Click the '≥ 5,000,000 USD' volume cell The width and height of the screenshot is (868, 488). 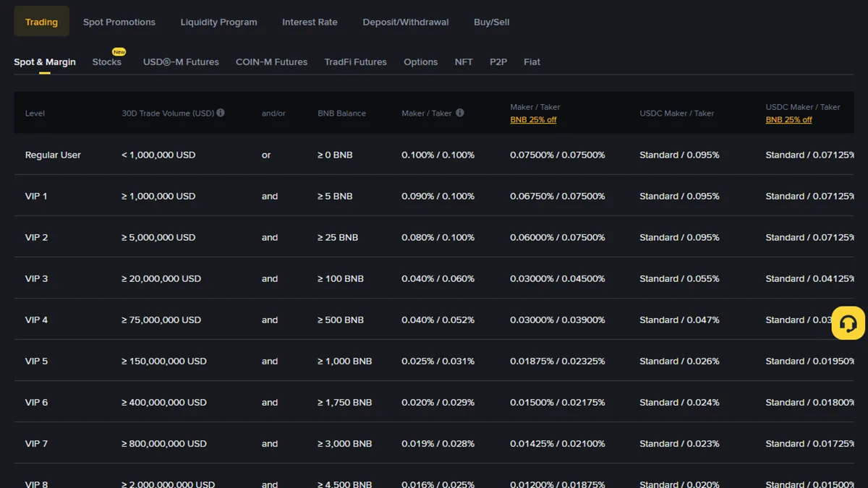(158, 237)
